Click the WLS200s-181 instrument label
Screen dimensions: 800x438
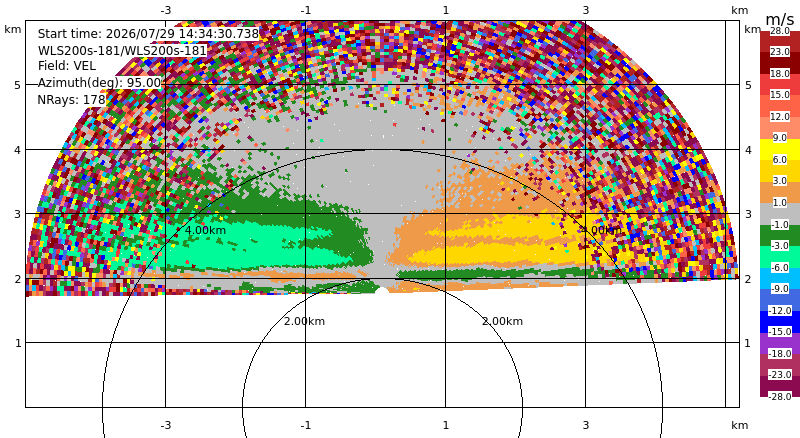(x=122, y=51)
